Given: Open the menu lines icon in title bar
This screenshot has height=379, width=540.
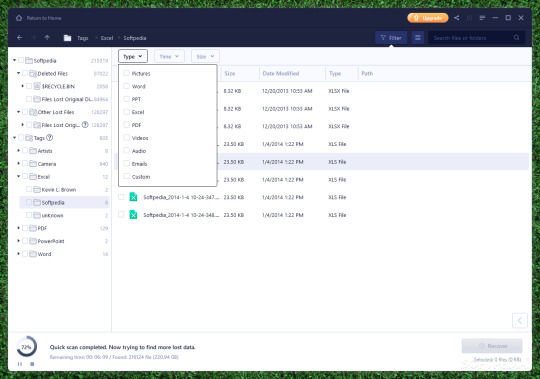Looking at the screenshot, I should (482, 18).
